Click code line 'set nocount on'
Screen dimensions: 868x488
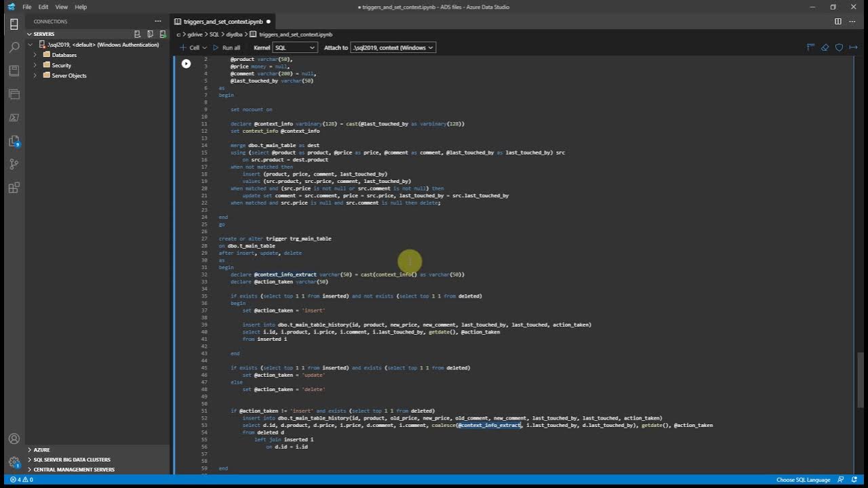point(251,109)
